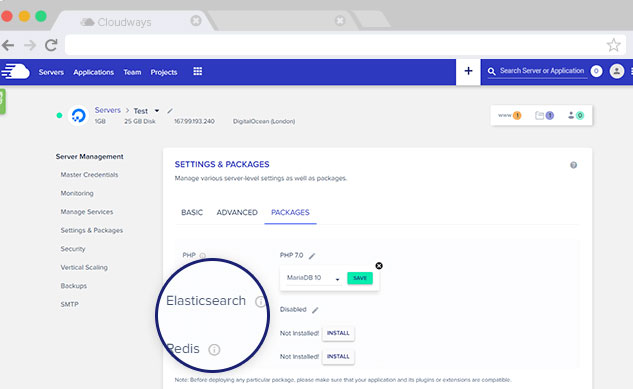
Task: Click the search magnifier icon
Action: (x=491, y=72)
